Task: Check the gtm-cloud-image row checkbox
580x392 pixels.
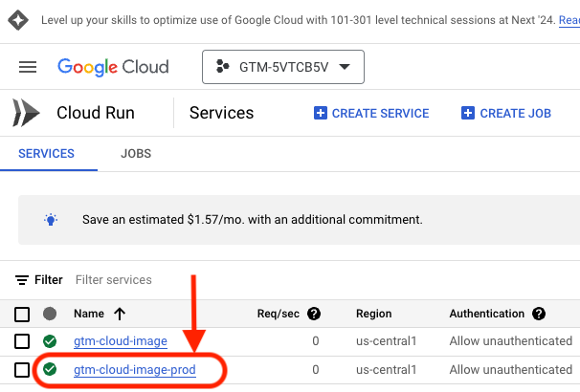Action: [22, 341]
